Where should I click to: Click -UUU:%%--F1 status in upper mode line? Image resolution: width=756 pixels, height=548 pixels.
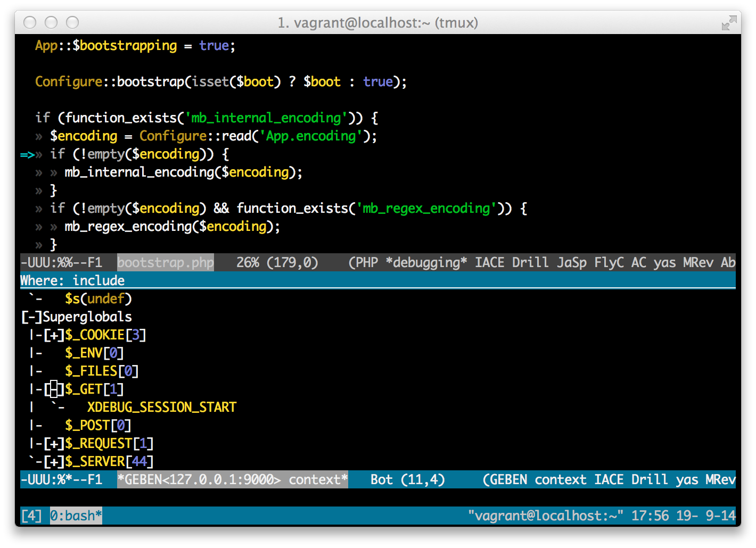pos(61,262)
